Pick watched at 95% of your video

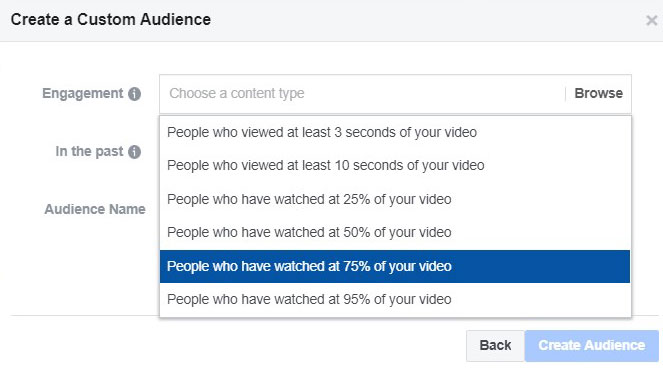[395, 299]
